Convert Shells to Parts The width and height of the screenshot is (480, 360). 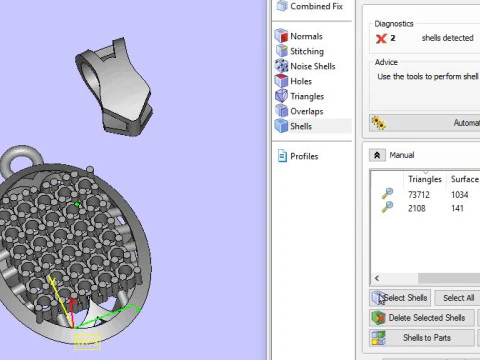click(422, 338)
